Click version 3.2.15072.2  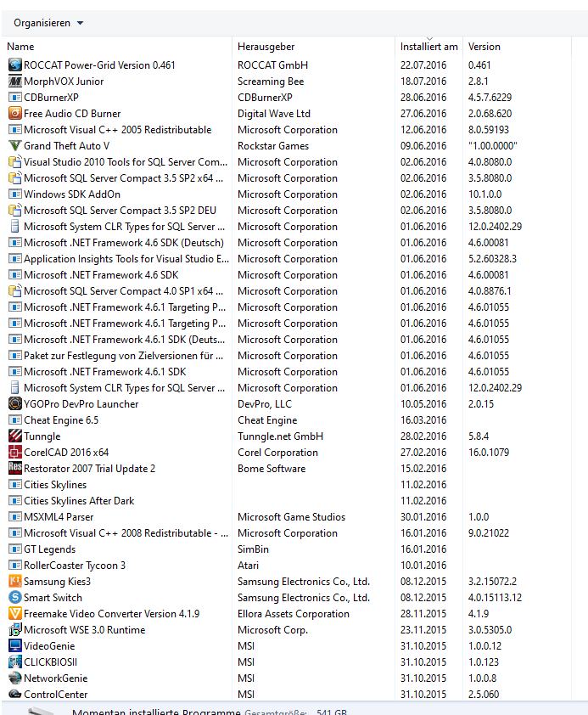492,581
